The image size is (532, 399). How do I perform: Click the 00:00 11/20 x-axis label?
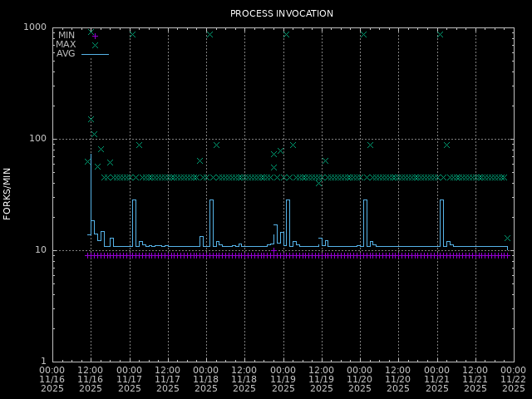point(359,378)
